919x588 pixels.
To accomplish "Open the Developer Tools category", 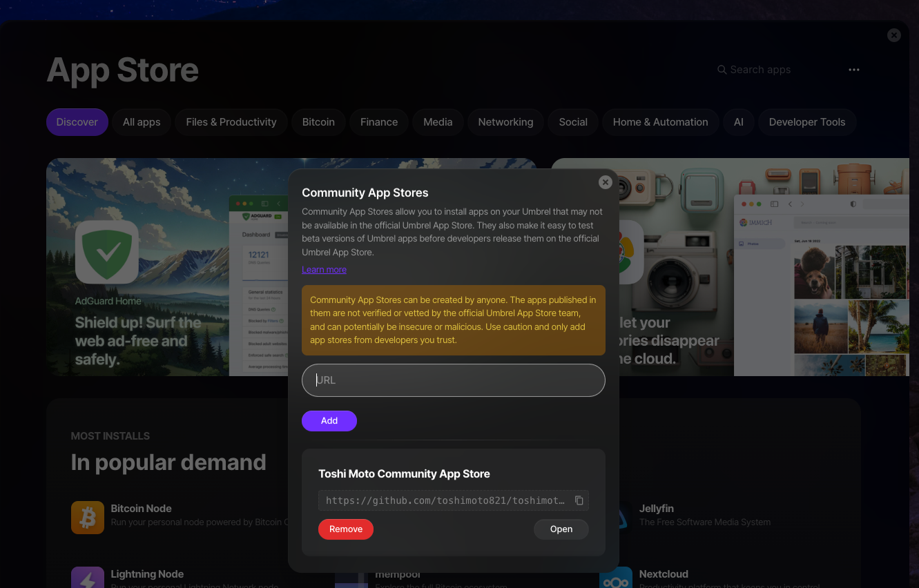I will (x=807, y=121).
